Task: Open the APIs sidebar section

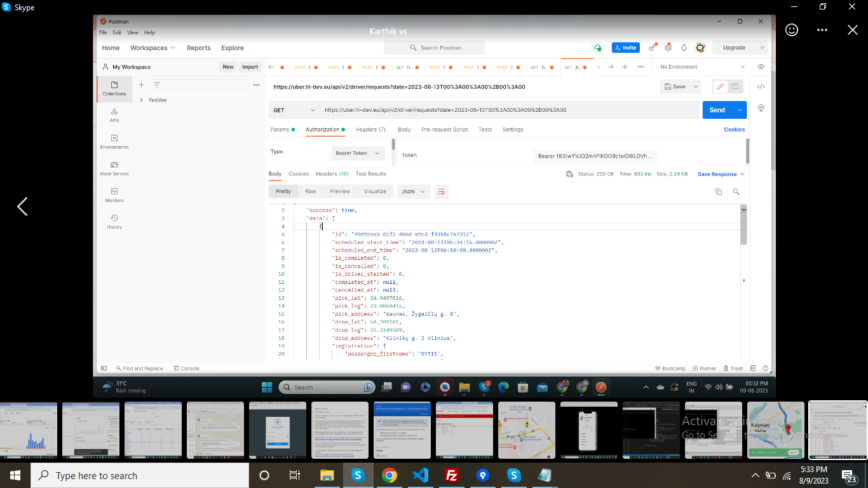Action: (x=114, y=115)
